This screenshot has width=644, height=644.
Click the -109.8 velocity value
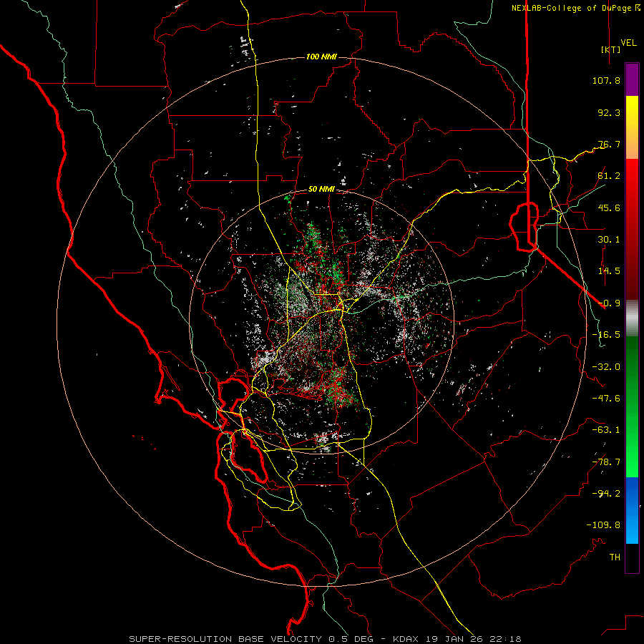pos(603,525)
